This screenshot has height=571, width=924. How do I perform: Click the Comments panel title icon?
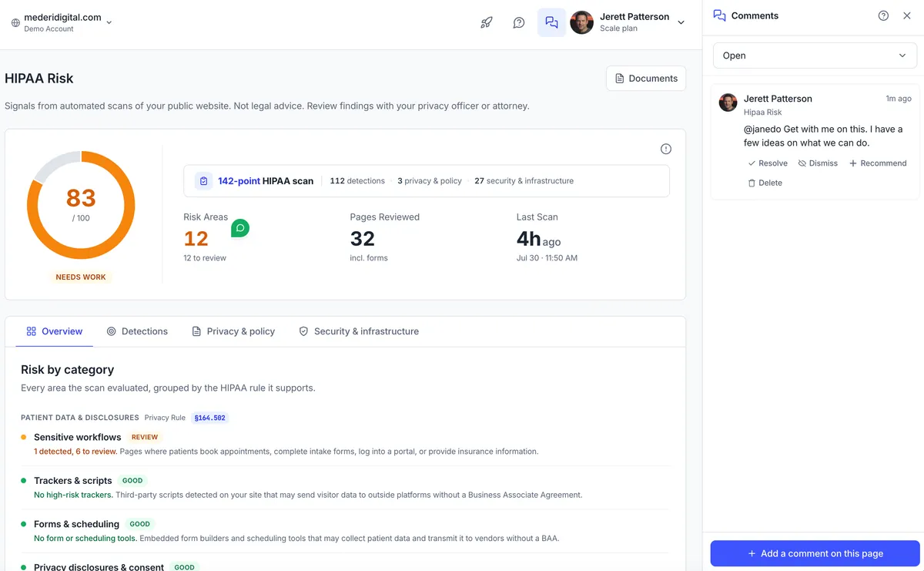(x=719, y=15)
